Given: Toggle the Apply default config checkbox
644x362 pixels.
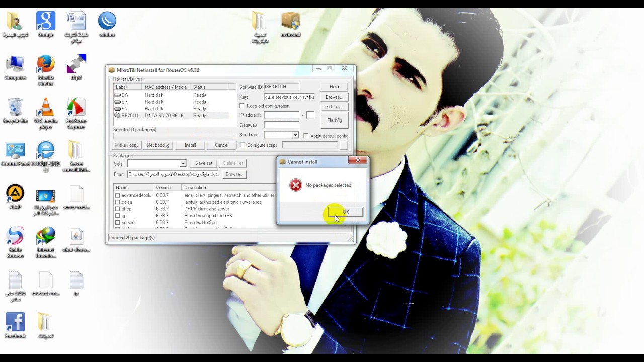Looking at the screenshot, I should [306, 136].
